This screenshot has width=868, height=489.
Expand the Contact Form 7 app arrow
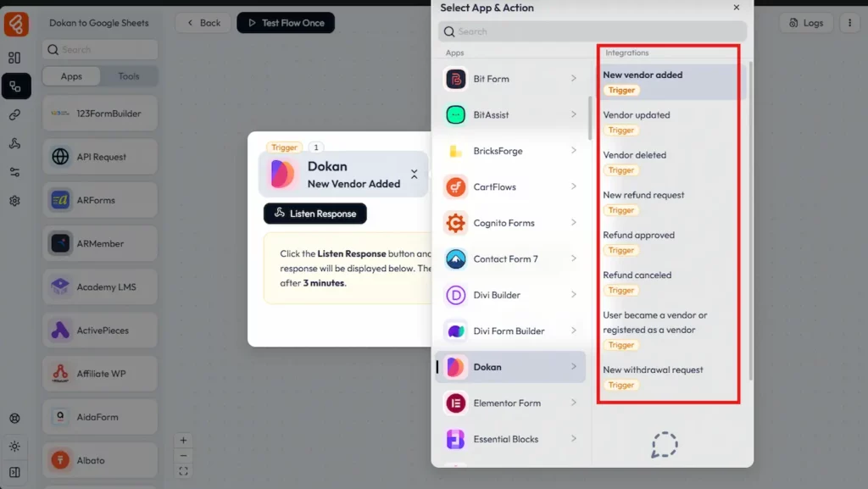point(574,258)
